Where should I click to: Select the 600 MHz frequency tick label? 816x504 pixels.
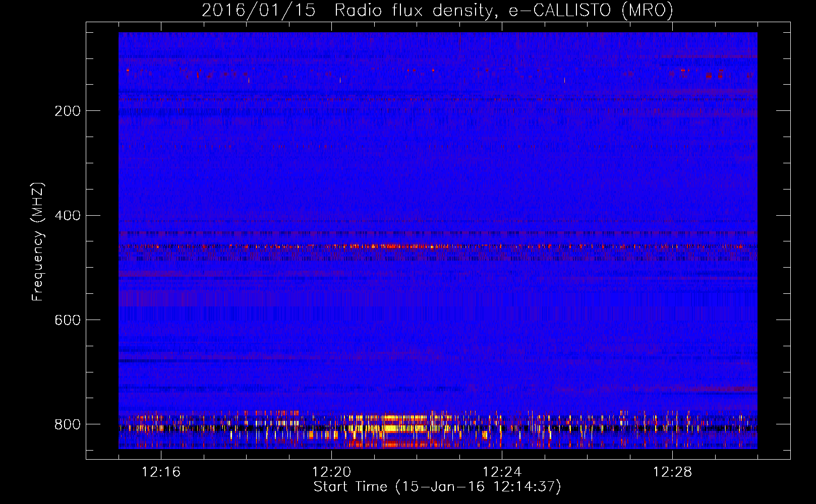click(68, 321)
